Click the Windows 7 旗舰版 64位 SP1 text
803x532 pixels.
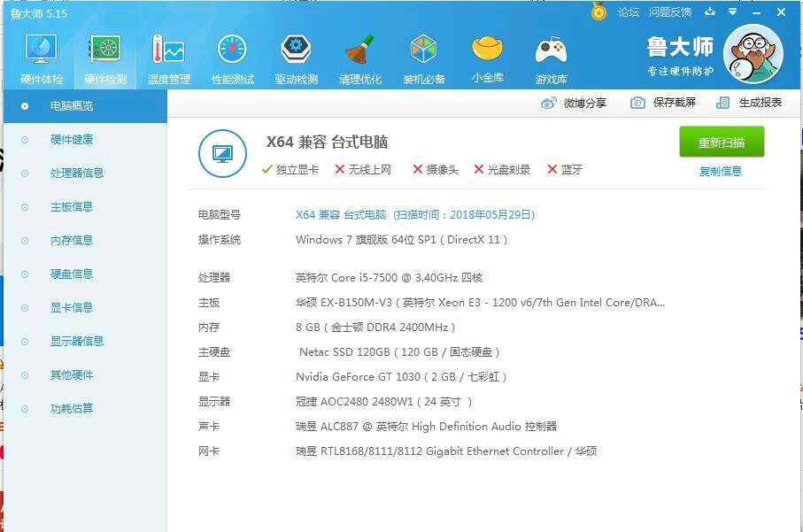[x=402, y=240]
